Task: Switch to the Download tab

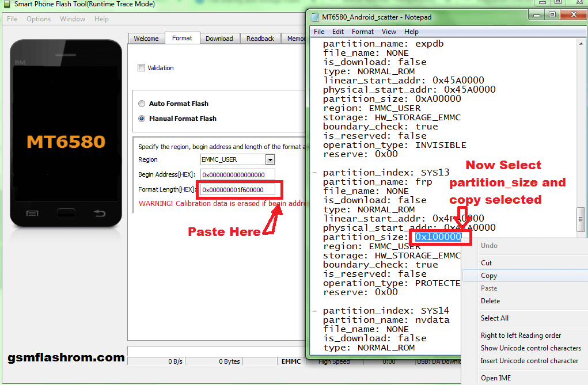Action: pyautogui.click(x=219, y=39)
